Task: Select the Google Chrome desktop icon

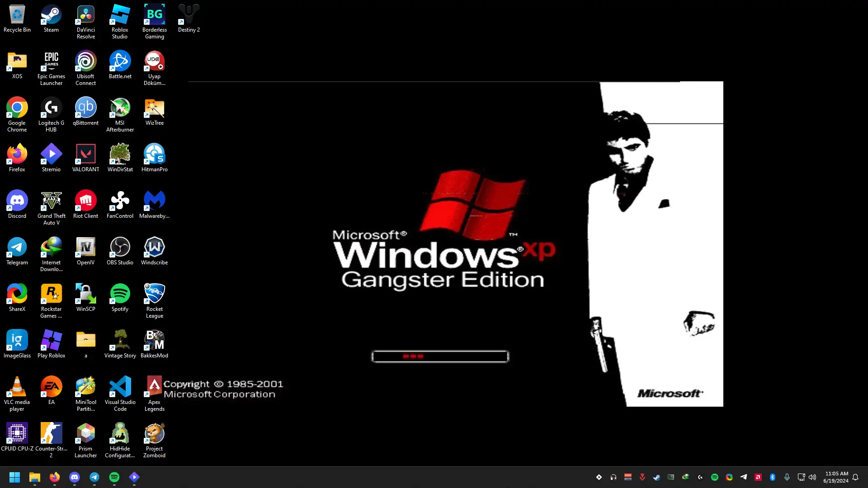Action: (17, 115)
